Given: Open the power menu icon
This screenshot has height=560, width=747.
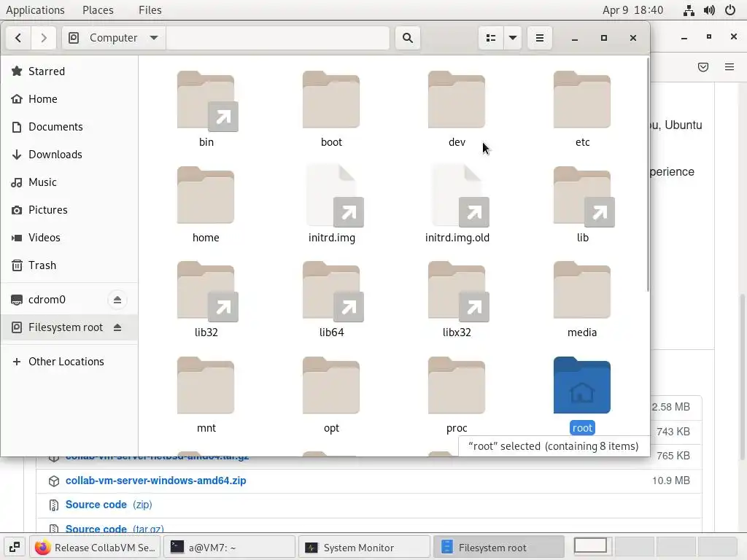Looking at the screenshot, I should pos(729,10).
